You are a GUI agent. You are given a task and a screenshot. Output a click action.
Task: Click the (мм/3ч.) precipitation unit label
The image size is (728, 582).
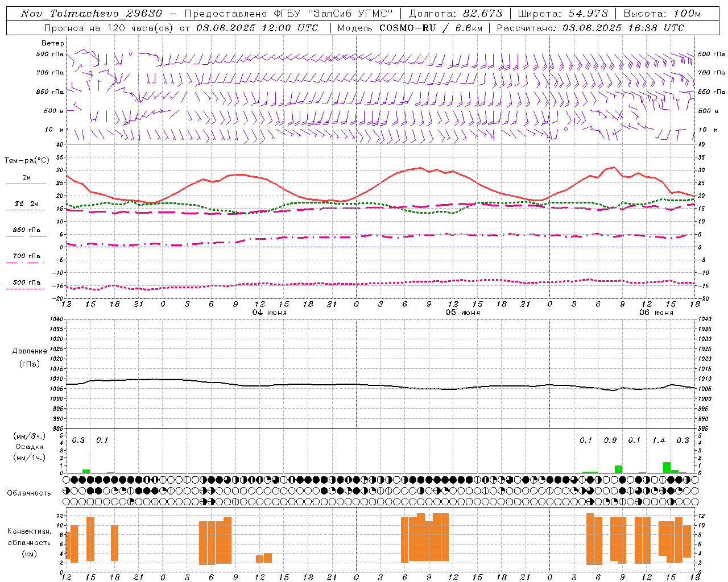click(29, 436)
